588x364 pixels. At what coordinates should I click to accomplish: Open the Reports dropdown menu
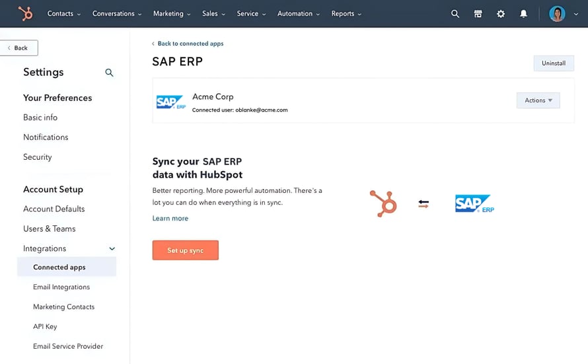click(x=346, y=13)
